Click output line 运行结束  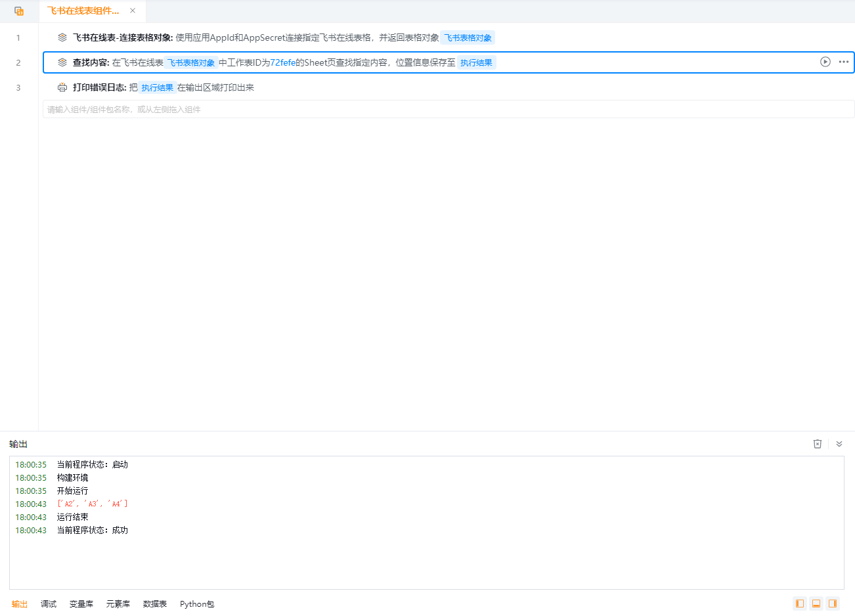pos(72,517)
